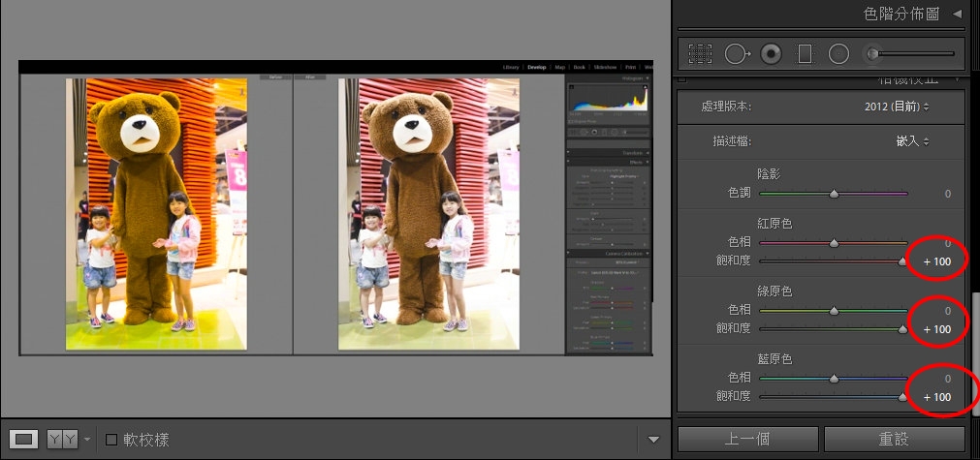Screen dimensions: 980x460
Task: Select the Crop Overlay tool
Action: click(x=700, y=54)
